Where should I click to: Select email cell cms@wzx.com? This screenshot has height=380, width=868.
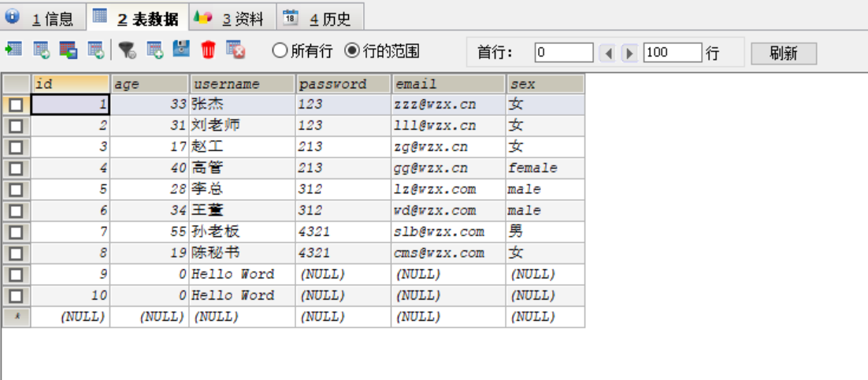[448, 253]
